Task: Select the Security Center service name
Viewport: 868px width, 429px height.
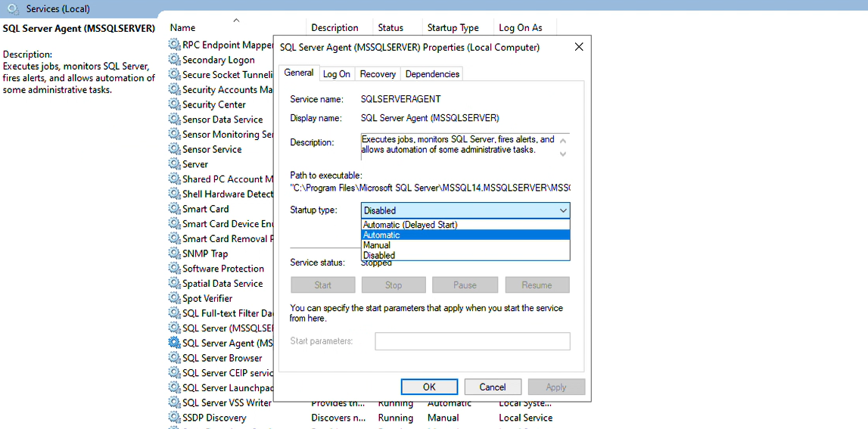Action: click(213, 104)
